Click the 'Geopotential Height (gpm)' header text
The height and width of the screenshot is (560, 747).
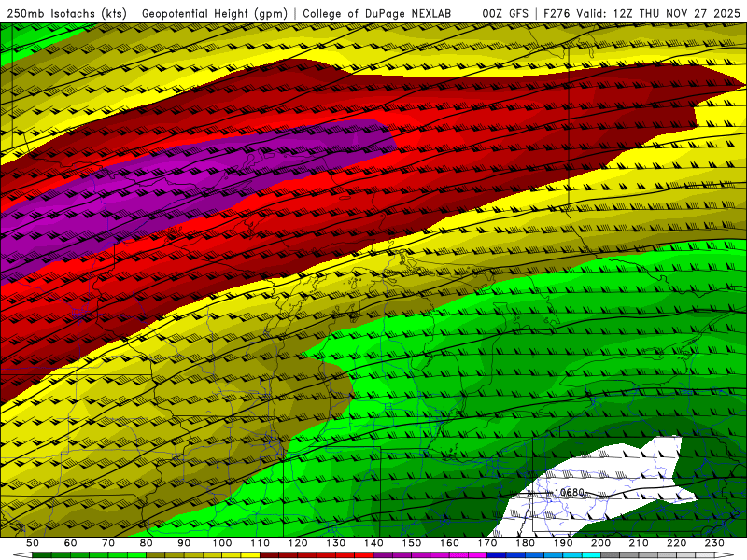click(215, 14)
